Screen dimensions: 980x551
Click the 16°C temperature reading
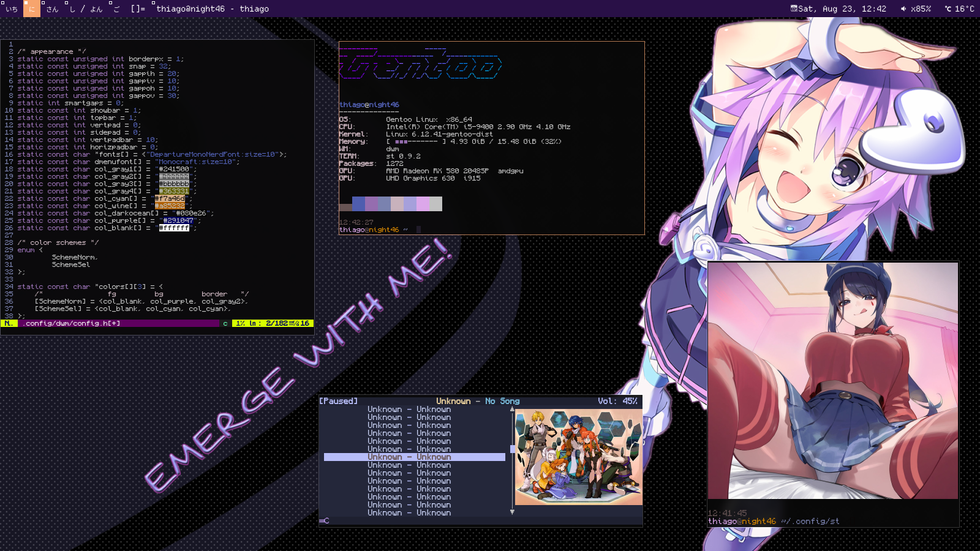coord(965,9)
